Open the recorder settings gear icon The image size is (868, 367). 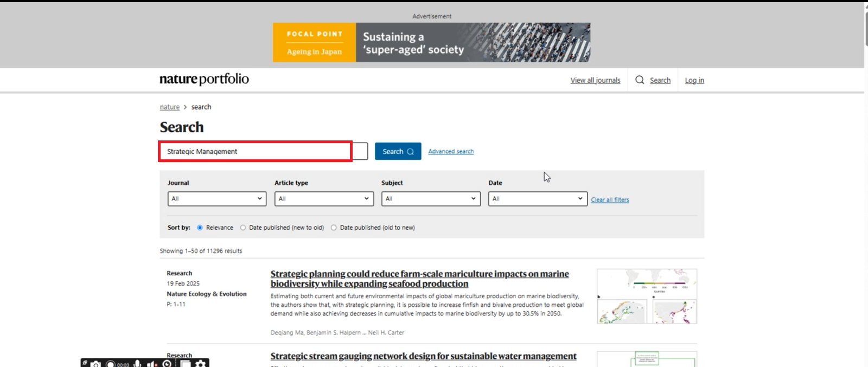click(201, 364)
